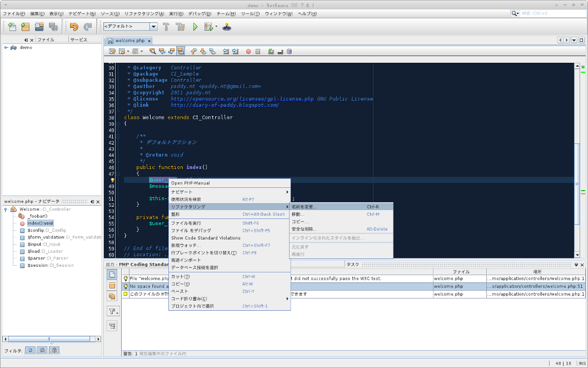Open the リファクタリング menu in the menu bar
The image size is (588, 368).
click(144, 13)
